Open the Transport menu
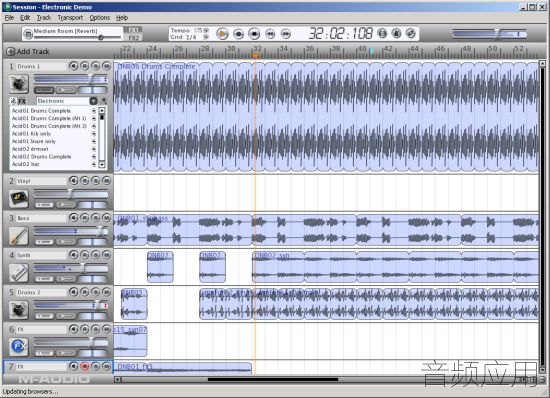The width and height of the screenshot is (550, 398). (70, 18)
